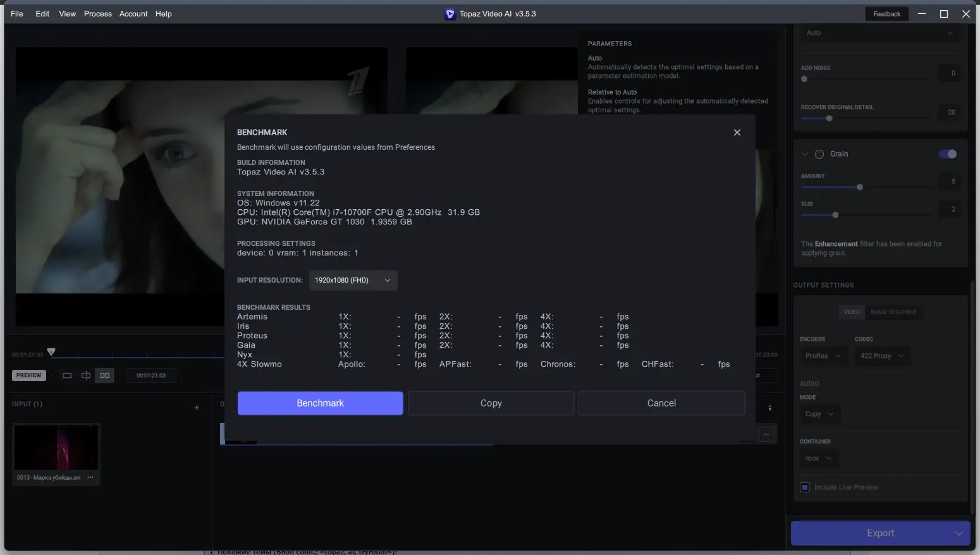Start the benchmark with Benchmark button
Viewport: 980px width, 555px height.
coord(320,403)
